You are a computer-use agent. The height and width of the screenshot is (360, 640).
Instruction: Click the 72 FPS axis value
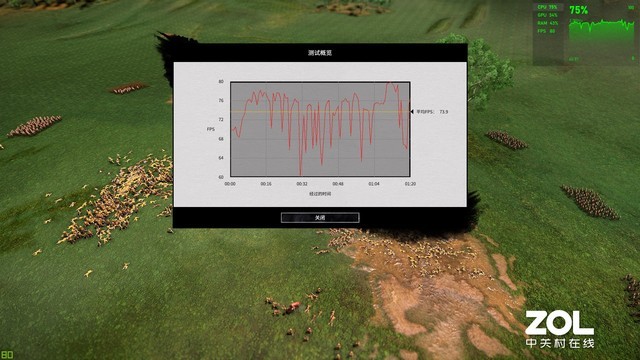[221, 120]
